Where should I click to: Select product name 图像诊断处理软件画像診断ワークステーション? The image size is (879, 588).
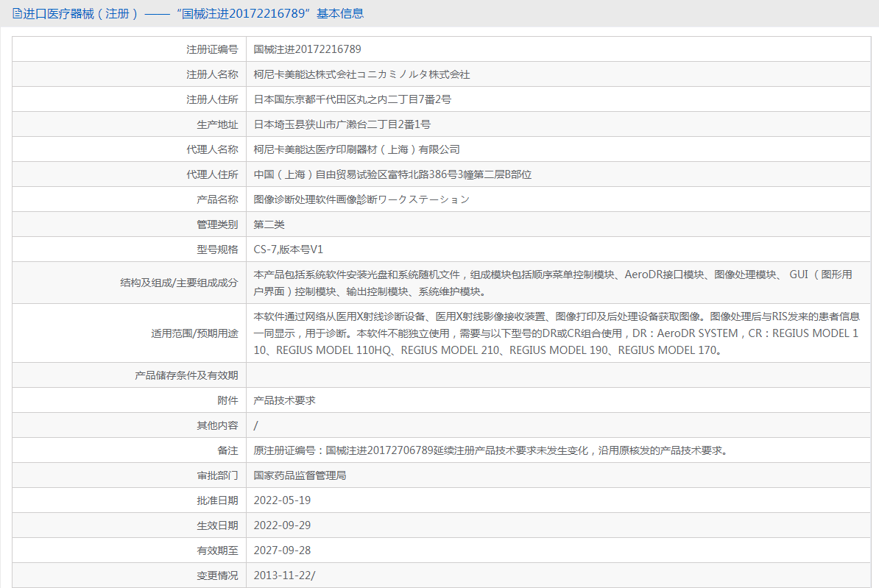click(x=361, y=199)
